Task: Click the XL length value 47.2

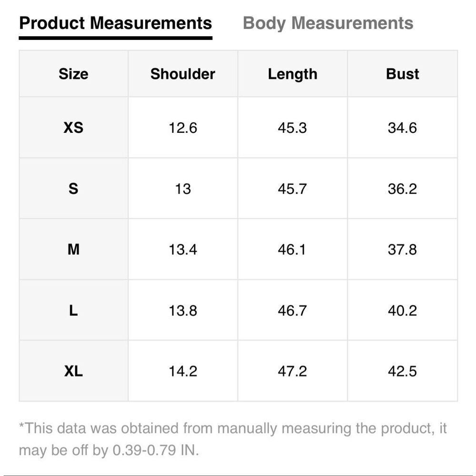Action: pyautogui.click(x=292, y=371)
